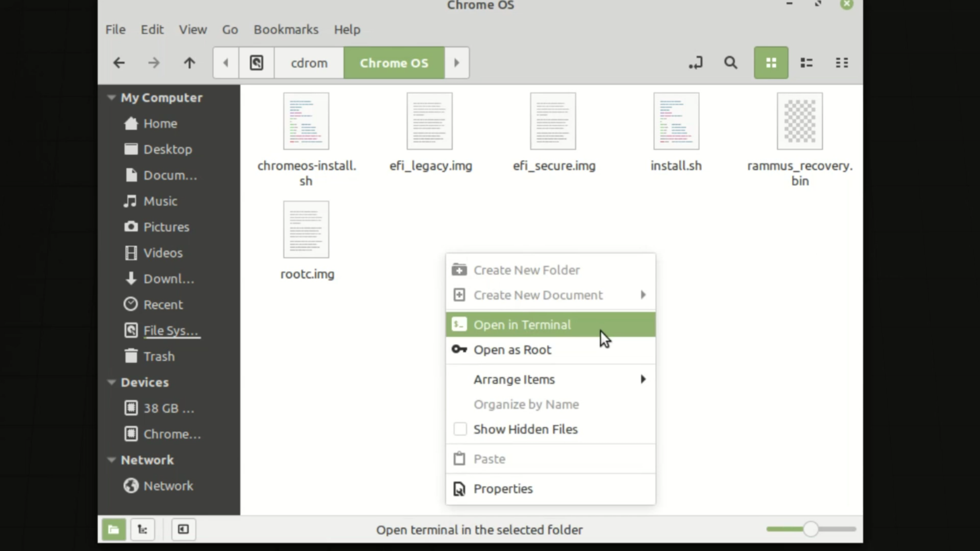Collapse the My Computer section
The height and width of the screenshot is (551, 980).
[111, 98]
